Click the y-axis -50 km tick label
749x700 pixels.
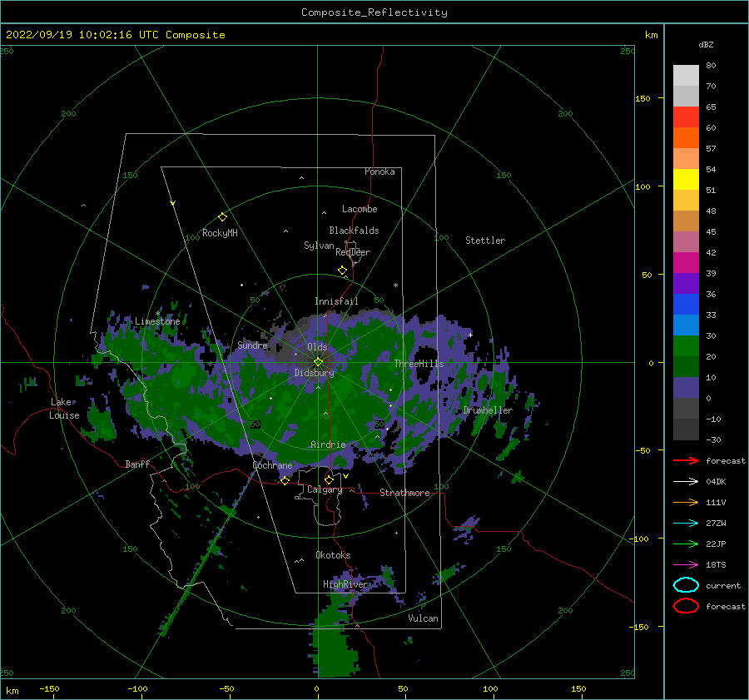coord(643,450)
